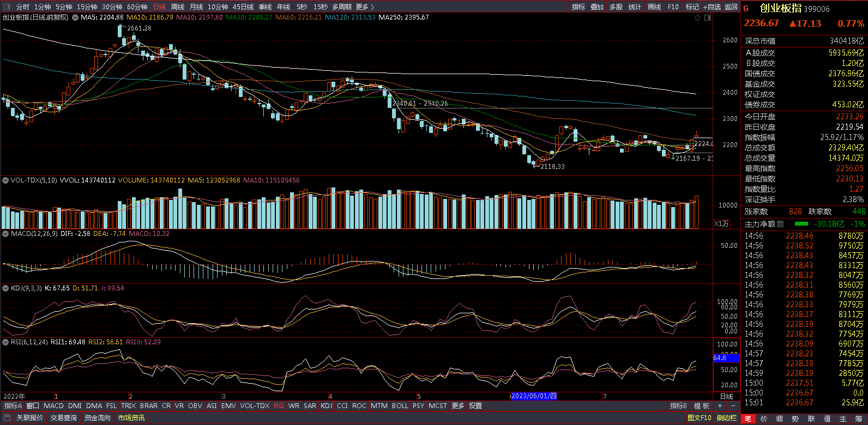This screenshot has height=425, width=868.
Task: Switch to 季线 quarterly chart
Action: point(266,7)
